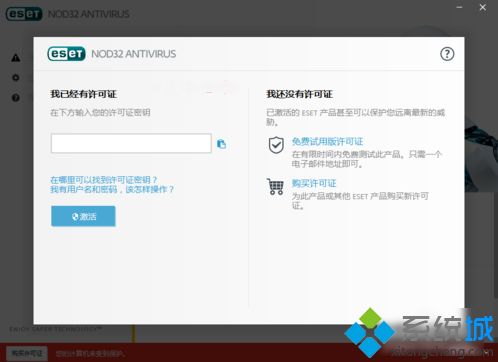Open '在哪里可以找到许可证密钥?' link
The width and height of the screenshot is (498, 362).
104,180
